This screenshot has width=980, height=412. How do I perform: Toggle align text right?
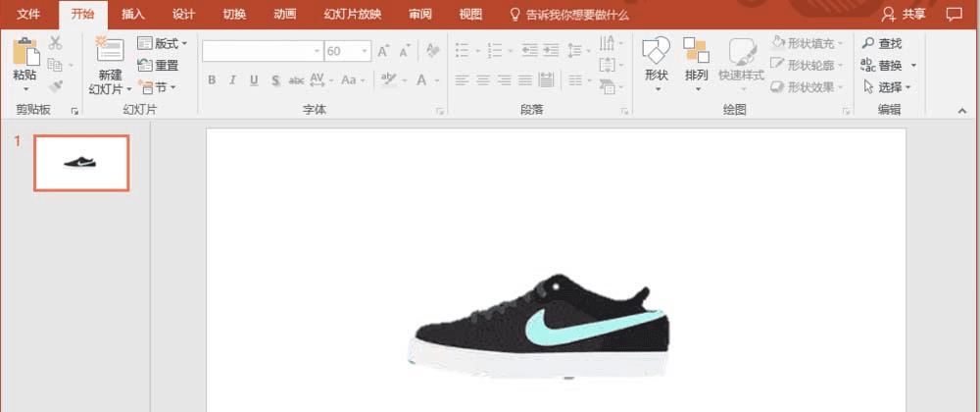[505, 80]
